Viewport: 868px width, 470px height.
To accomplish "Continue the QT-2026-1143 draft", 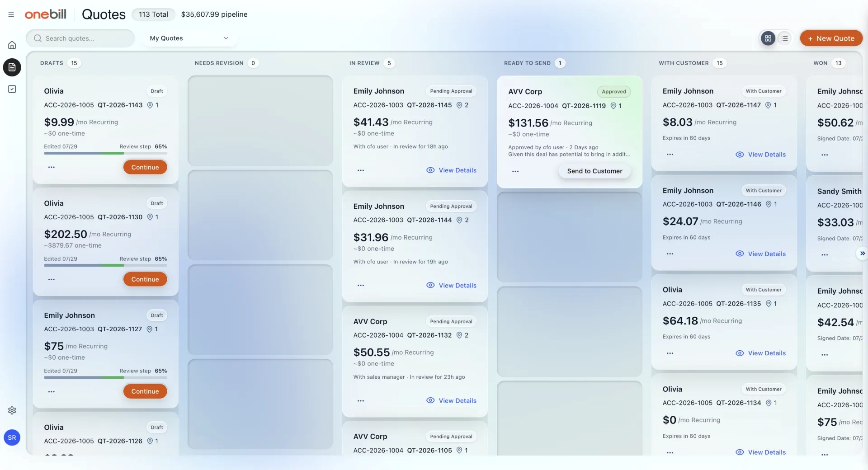I will click(145, 167).
